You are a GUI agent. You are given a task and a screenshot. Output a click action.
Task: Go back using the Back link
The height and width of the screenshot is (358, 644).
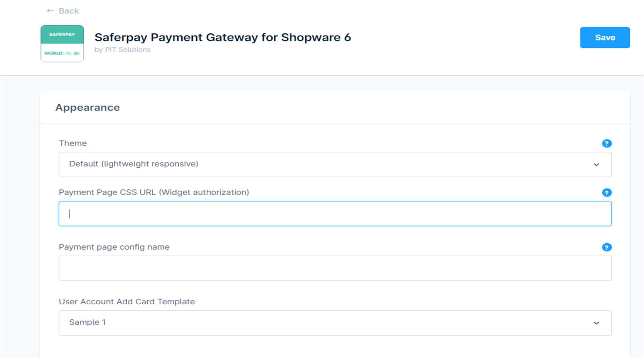pos(69,11)
